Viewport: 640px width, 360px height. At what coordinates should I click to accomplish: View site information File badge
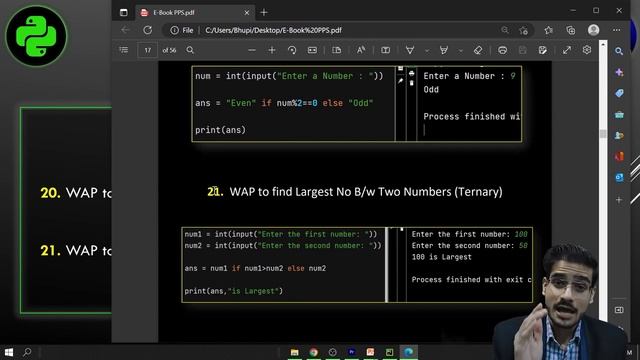point(182,30)
